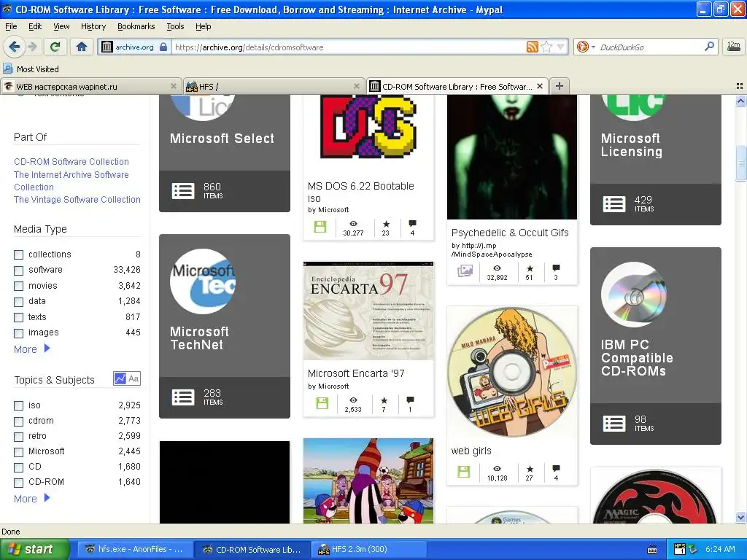This screenshot has height=560, width=747.
Task: Toggle the Topics & Subjects chart view icon
Action: click(x=120, y=378)
